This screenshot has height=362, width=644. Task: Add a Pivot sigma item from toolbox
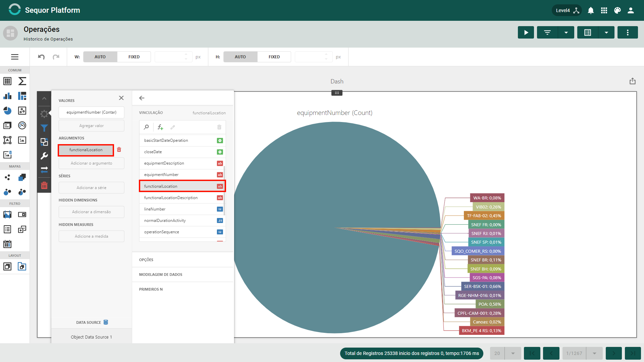[22, 81]
